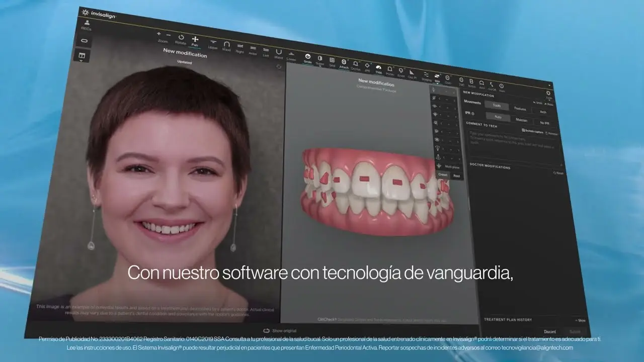644x362 pixels.
Task: Expand Treatment Plan History with Show
Action: coord(580,320)
